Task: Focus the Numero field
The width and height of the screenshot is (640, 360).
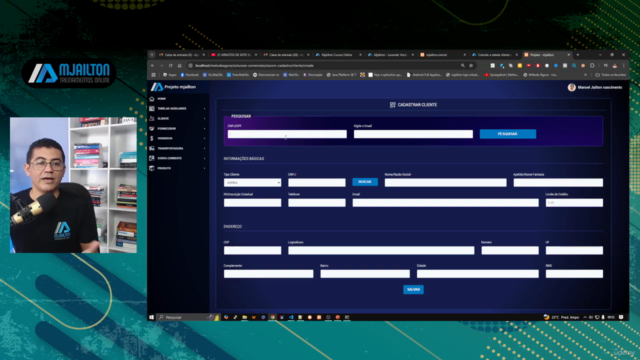Action: 510,250
